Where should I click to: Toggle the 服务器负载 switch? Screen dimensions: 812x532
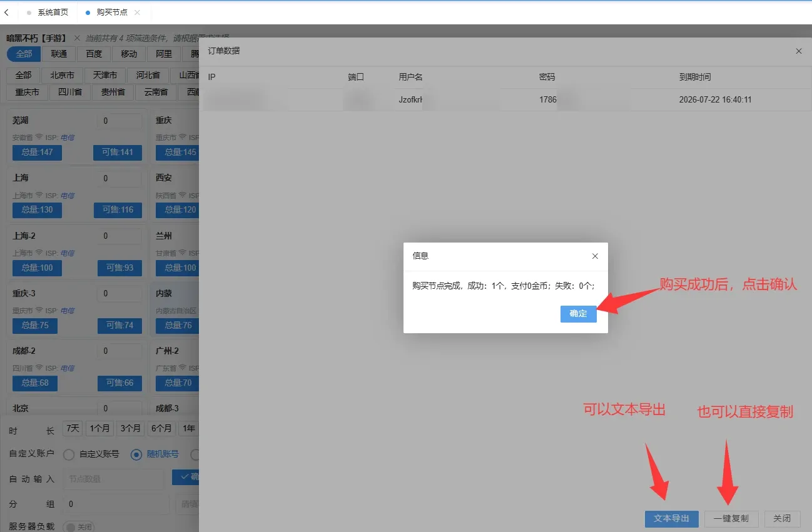[79, 527]
